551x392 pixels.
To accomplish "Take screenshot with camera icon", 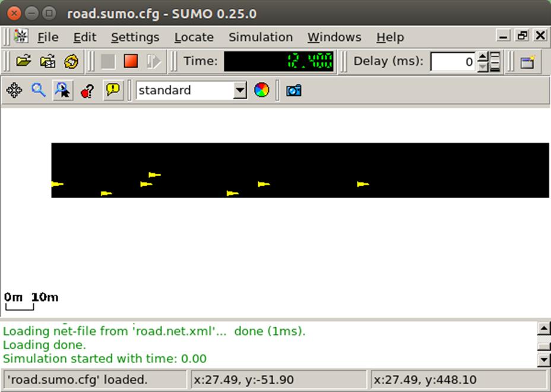I will (x=293, y=90).
